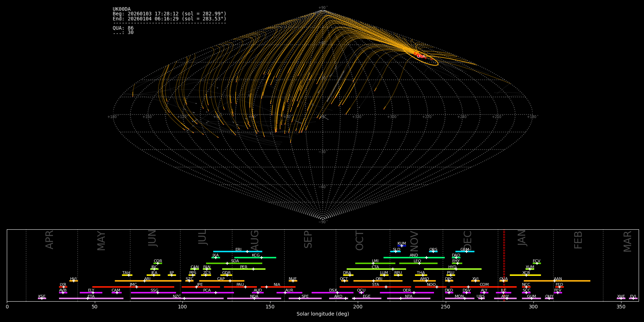Select the KSE shower bar

pyautogui.click(x=42, y=298)
